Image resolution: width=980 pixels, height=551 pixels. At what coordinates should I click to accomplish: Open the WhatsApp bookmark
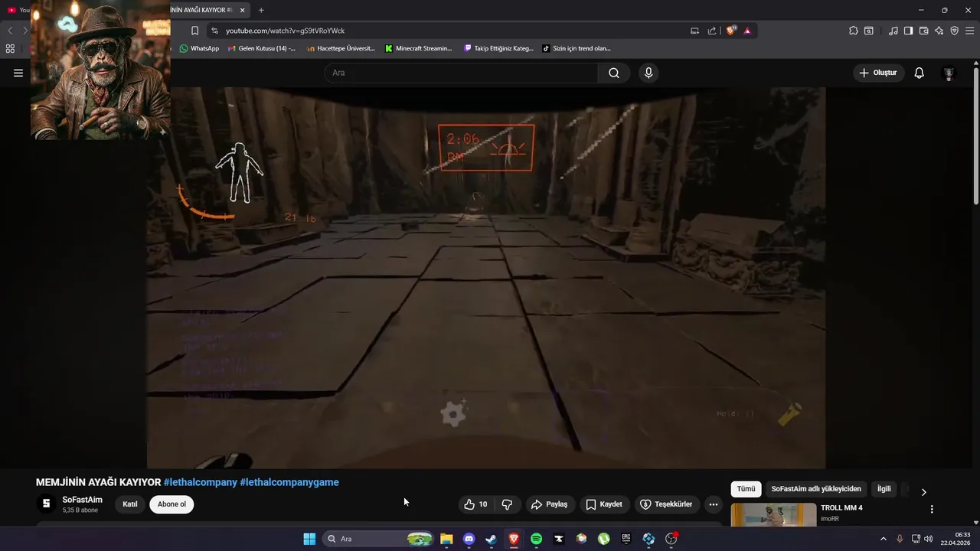pyautogui.click(x=199, y=48)
